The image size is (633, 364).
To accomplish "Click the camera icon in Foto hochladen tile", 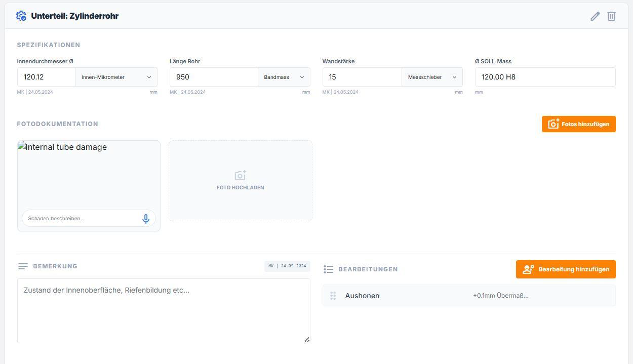I will [241, 175].
